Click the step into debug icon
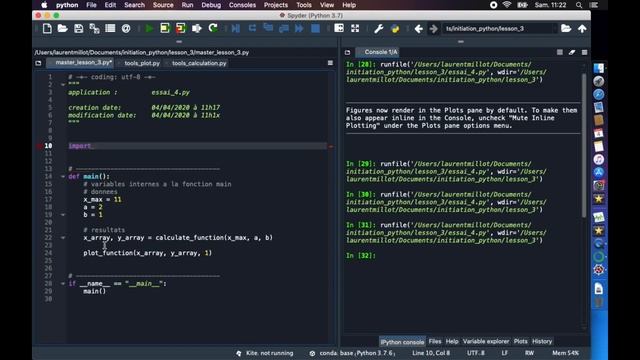The image size is (640, 360). tap(268, 28)
